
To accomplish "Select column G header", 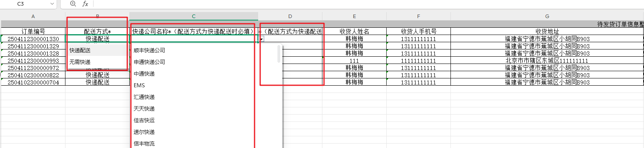I will [x=547, y=16].
